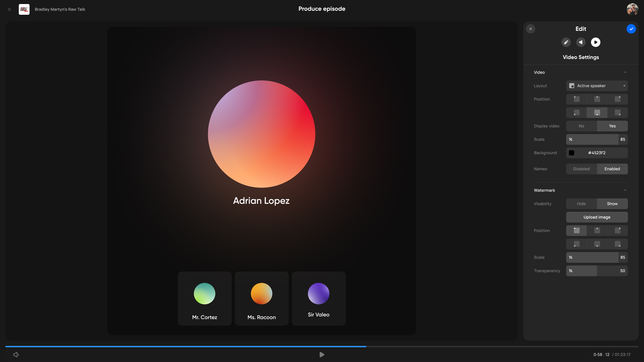Viewport: 644px width, 362px height.
Task: Collapse the Video section
Action: click(625, 72)
